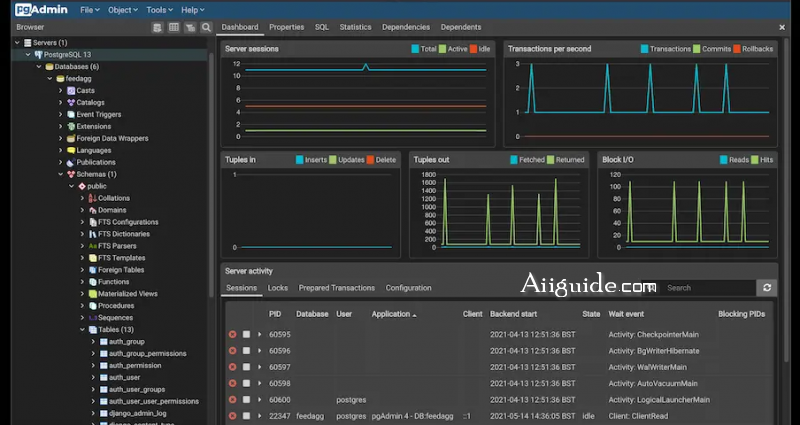Click the feedagg database icon
Viewport: 800px width, 425px height.
point(60,79)
